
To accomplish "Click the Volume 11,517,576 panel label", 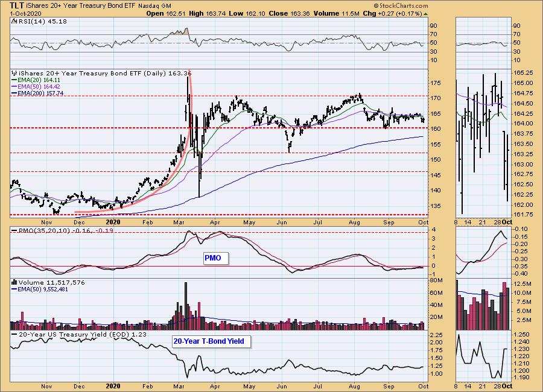I will (52, 283).
